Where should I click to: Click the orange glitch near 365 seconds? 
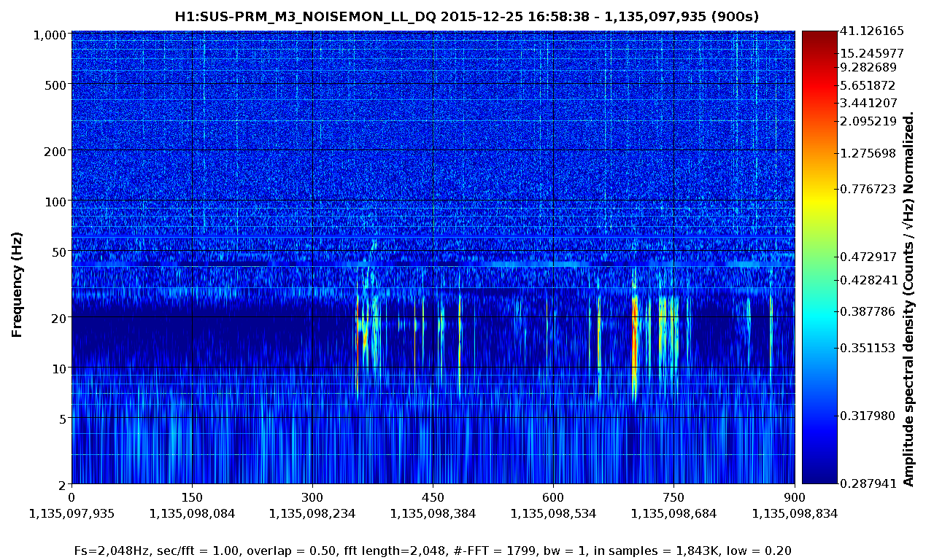coord(364,340)
